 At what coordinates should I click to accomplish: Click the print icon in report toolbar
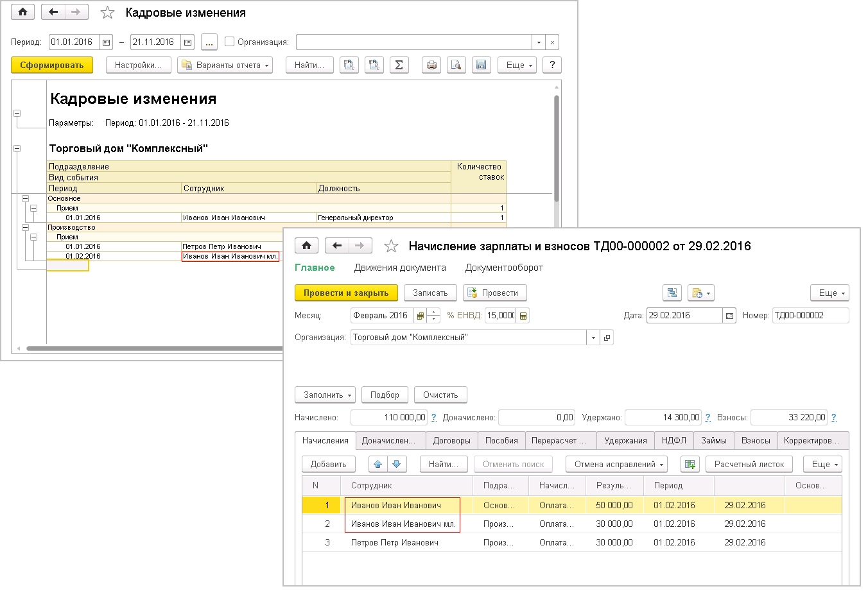(x=431, y=65)
